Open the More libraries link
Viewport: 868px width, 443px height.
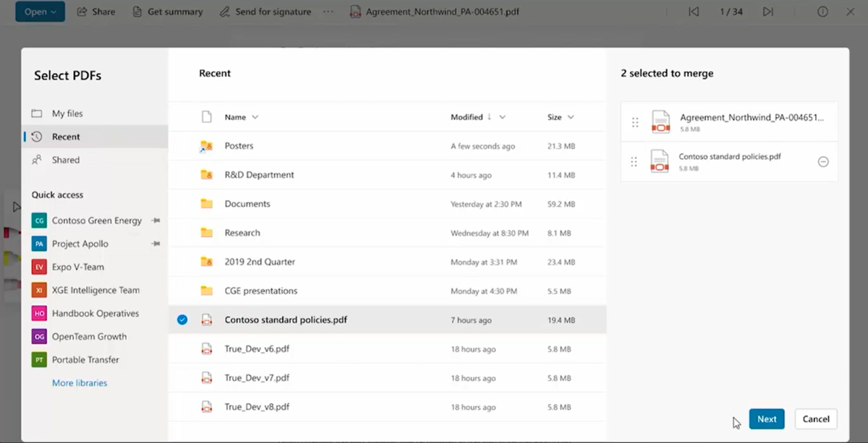[x=80, y=383]
